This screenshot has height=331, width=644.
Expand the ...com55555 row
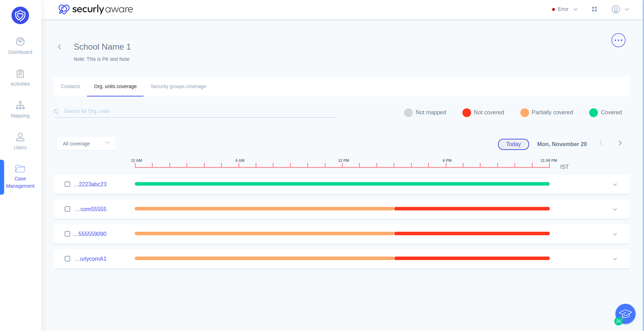coord(615,209)
